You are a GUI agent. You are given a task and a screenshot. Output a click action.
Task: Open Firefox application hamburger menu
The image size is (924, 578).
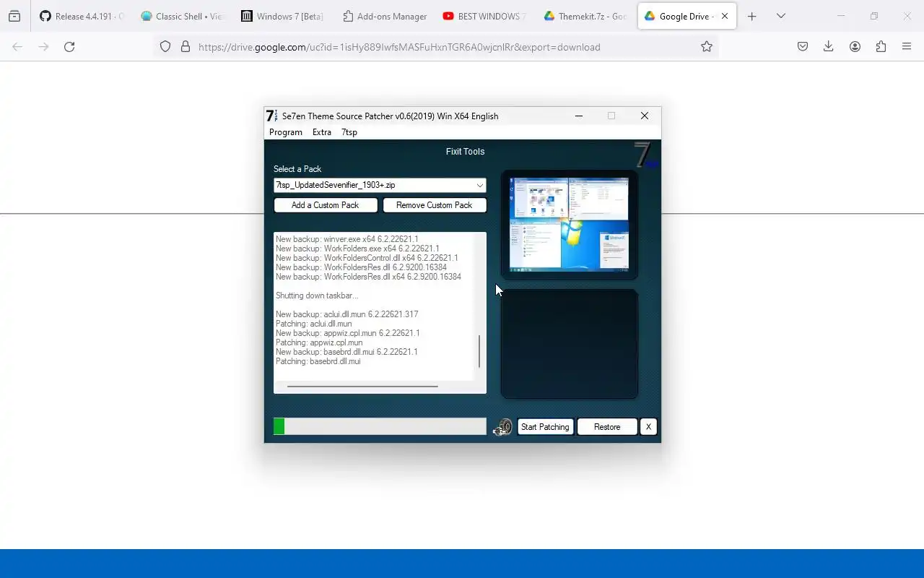tap(907, 47)
